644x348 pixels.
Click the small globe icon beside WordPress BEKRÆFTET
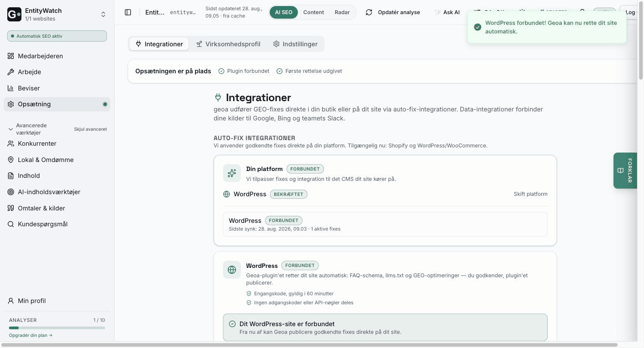click(227, 194)
